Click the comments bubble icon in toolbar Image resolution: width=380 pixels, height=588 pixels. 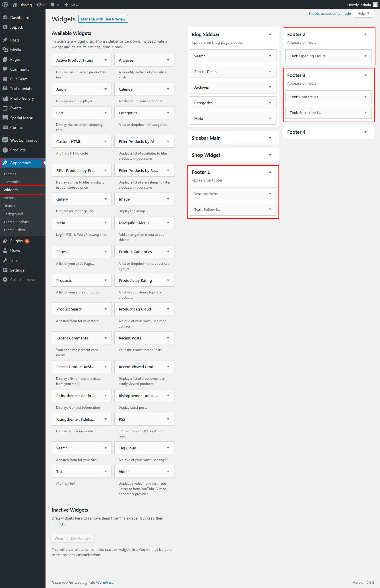(53, 5)
